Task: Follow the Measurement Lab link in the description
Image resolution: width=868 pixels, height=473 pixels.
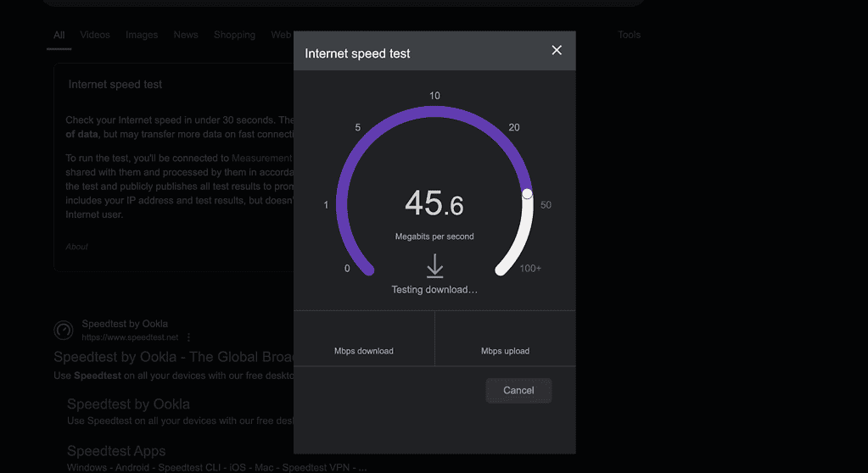Action: point(262,158)
